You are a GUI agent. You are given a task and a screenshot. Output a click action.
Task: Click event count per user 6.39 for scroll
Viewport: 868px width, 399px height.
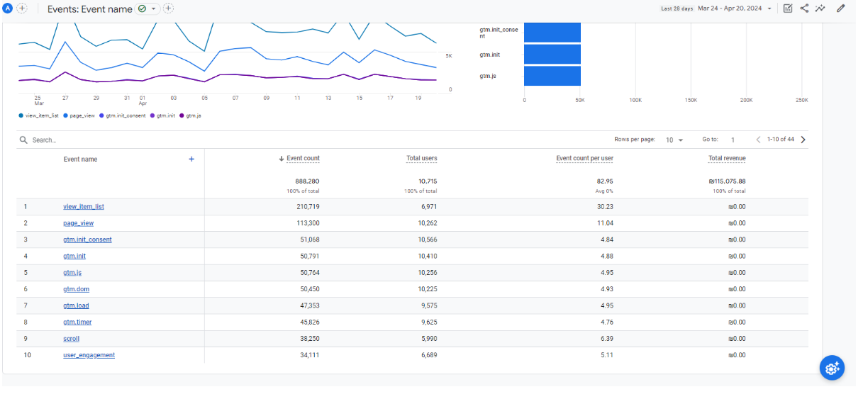(x=606, y=339)
